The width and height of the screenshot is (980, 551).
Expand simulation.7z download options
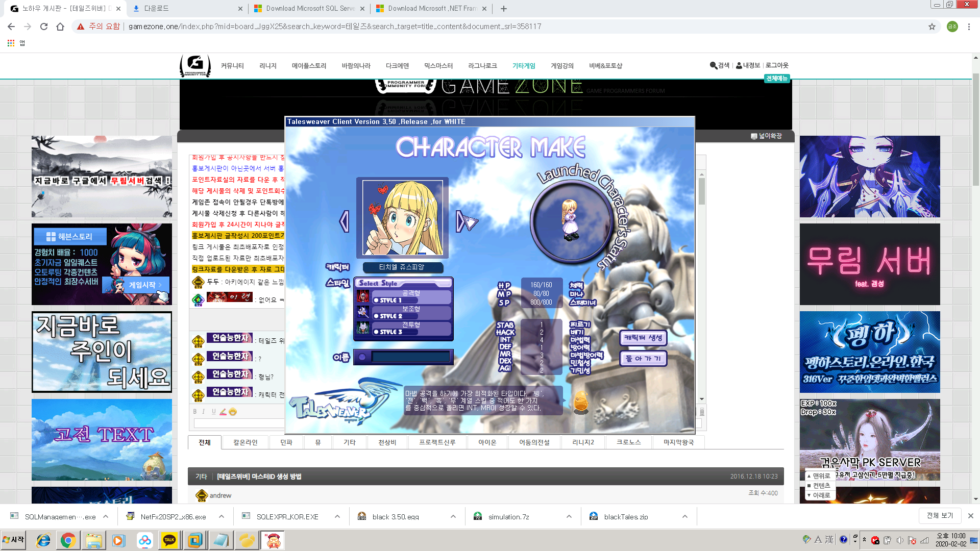[569, 517]
